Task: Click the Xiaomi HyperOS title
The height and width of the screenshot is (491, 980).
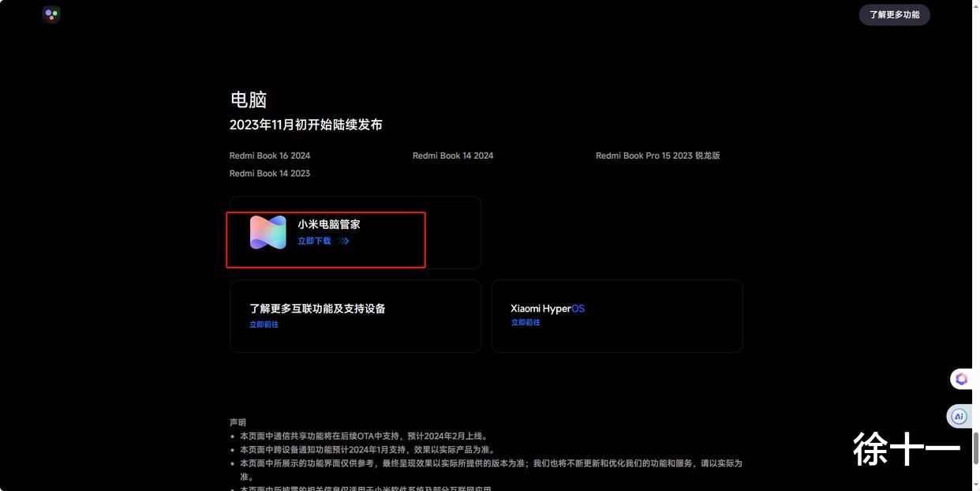Action: pos(548,309)
